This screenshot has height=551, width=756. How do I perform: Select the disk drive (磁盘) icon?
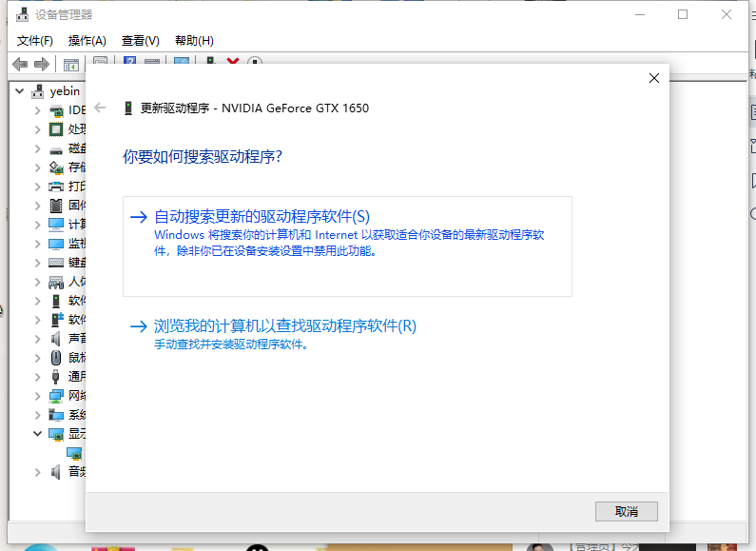(56, 150)
